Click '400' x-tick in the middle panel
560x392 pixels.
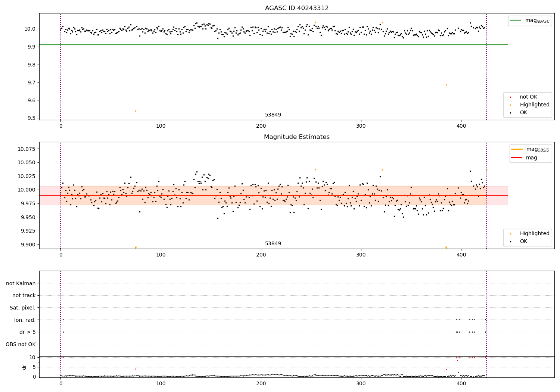(x=461, y=255)
